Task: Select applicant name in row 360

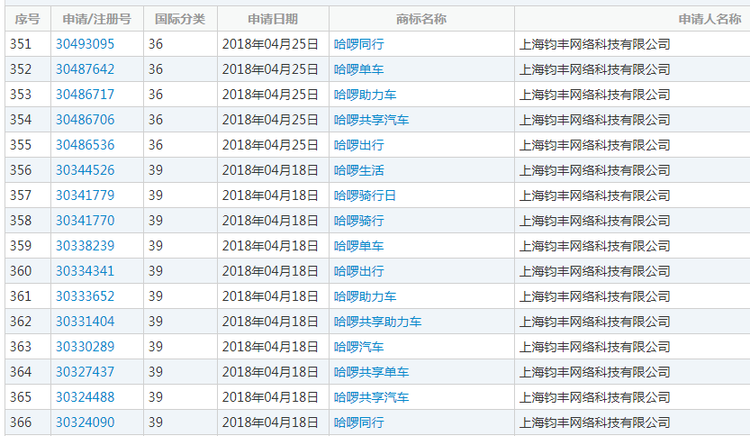Action: 595,272
